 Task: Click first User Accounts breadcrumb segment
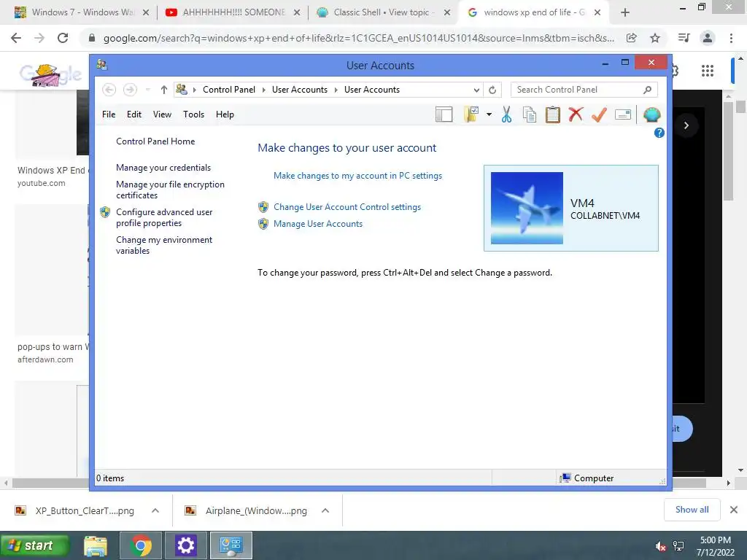click(300, 90)
